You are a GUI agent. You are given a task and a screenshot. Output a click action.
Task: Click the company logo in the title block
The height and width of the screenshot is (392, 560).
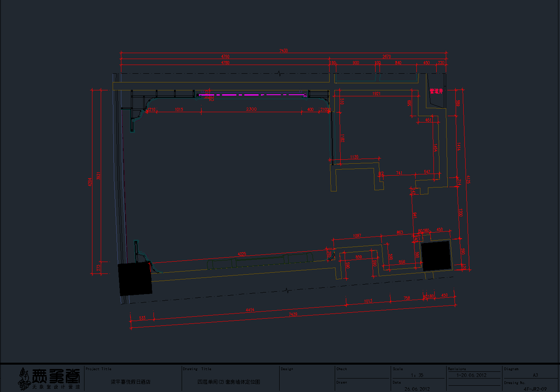point(50,379)
